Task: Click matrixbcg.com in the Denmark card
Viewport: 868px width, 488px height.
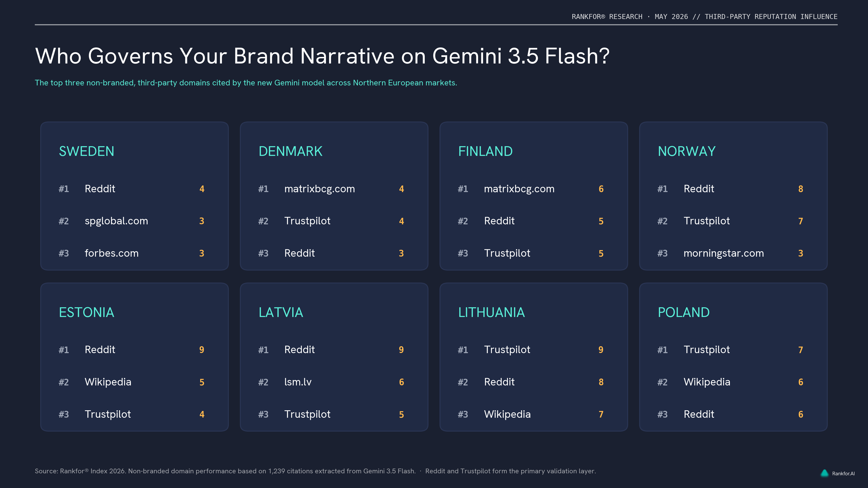Action: click(x=319, y=189)
